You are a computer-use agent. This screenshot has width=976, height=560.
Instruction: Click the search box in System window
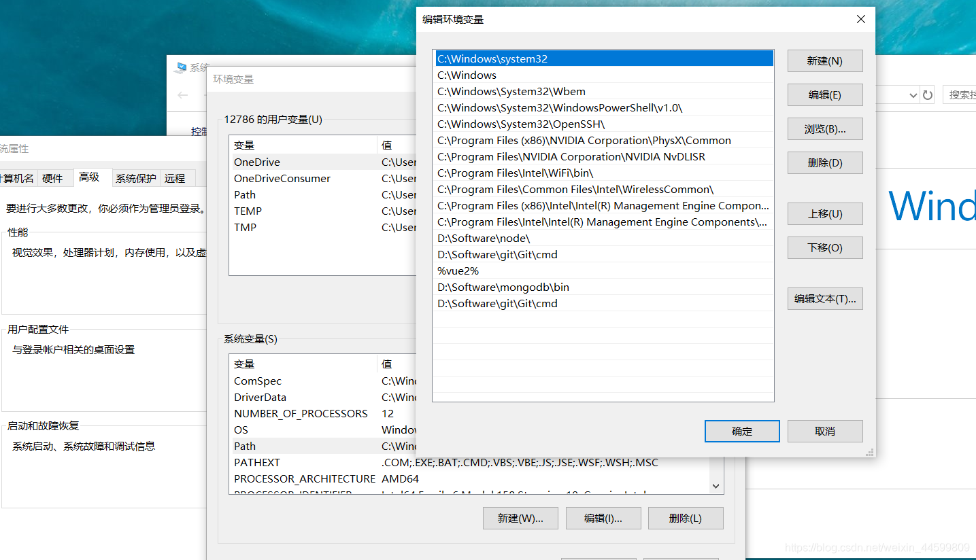tap(960, 95)
